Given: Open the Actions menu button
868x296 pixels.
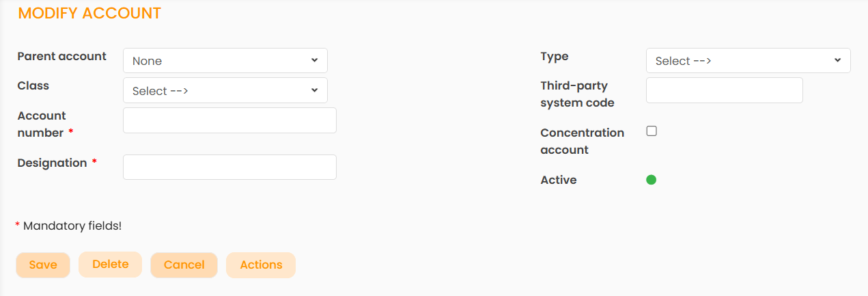Looking at the screenshot, I should click(261, 265).
